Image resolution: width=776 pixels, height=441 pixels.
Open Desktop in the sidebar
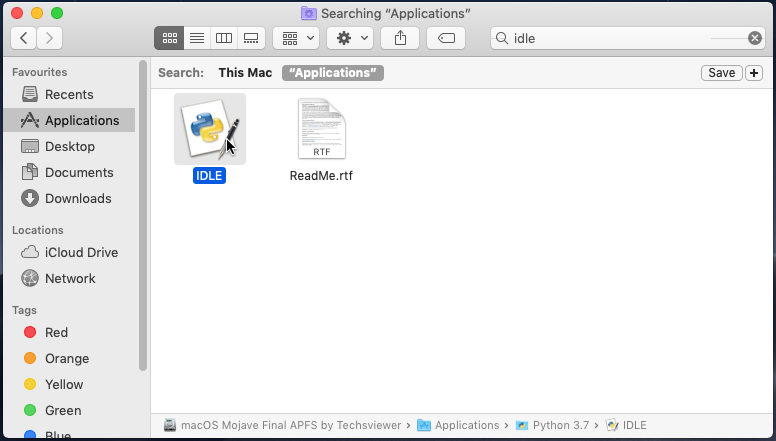click(x=69, y=147)
